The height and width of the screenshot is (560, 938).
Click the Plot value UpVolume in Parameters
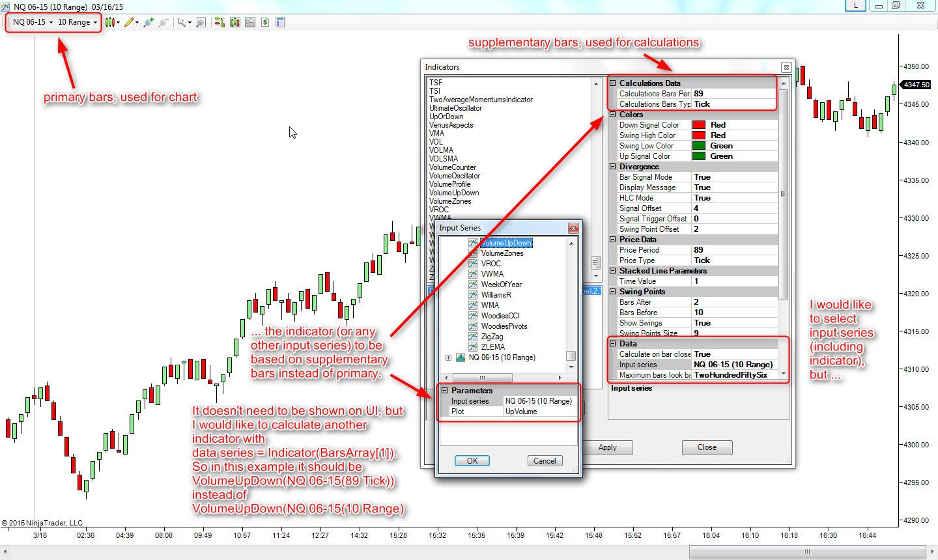541,412
